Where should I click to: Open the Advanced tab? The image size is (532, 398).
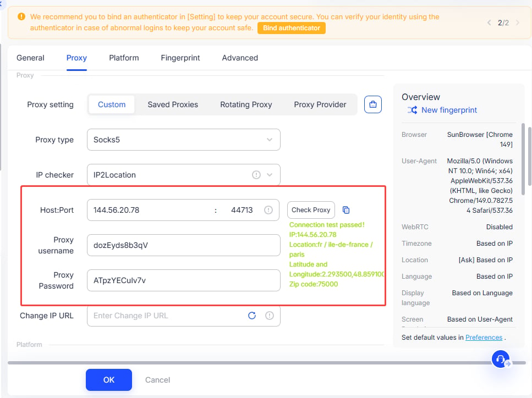(x=240, y=58)
